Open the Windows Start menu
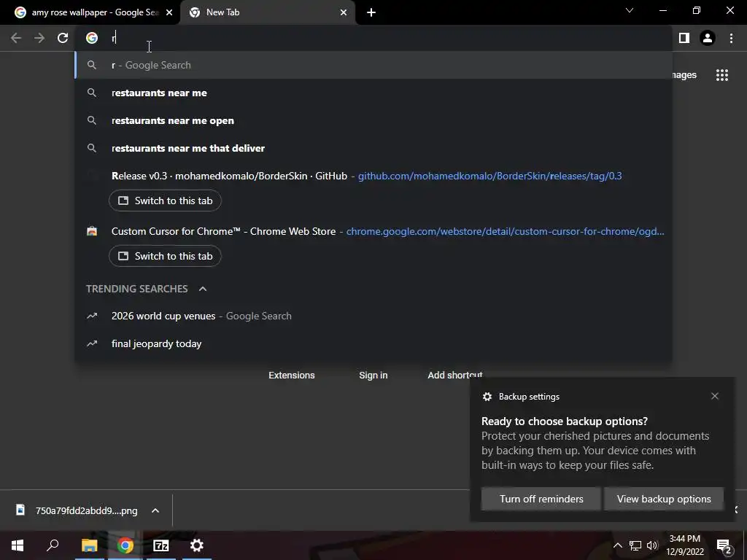 coord(18,545)
